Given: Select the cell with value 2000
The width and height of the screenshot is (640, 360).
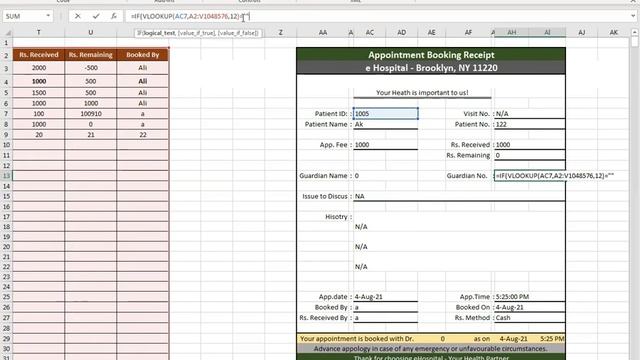Looking at the screenshot, I should click(x=39, y=68).
